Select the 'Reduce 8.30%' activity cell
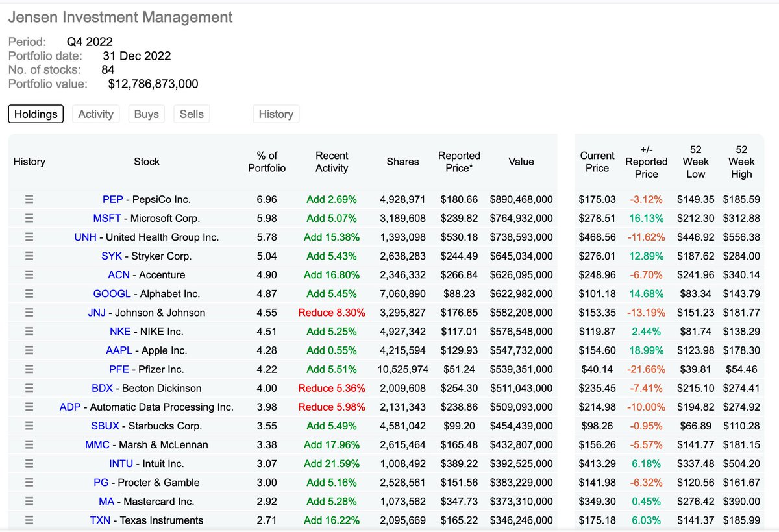This screenshot has height=532, width=779. 332,312
